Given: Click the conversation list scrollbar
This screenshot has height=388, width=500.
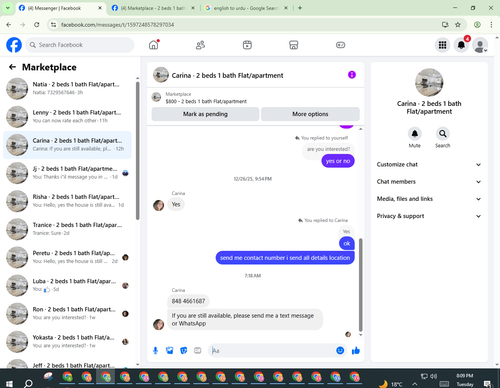Looking at the screenshot, I should pos(137,151).
